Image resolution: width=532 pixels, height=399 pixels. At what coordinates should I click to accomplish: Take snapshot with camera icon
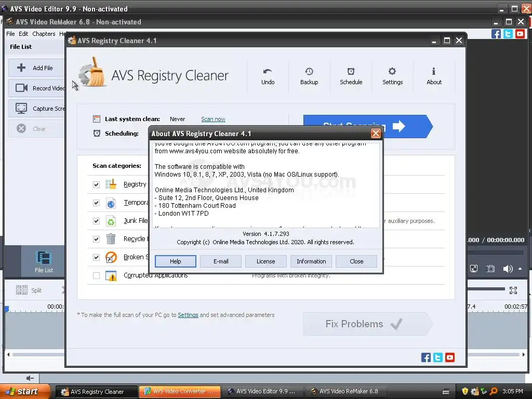[x=490, y=269]
